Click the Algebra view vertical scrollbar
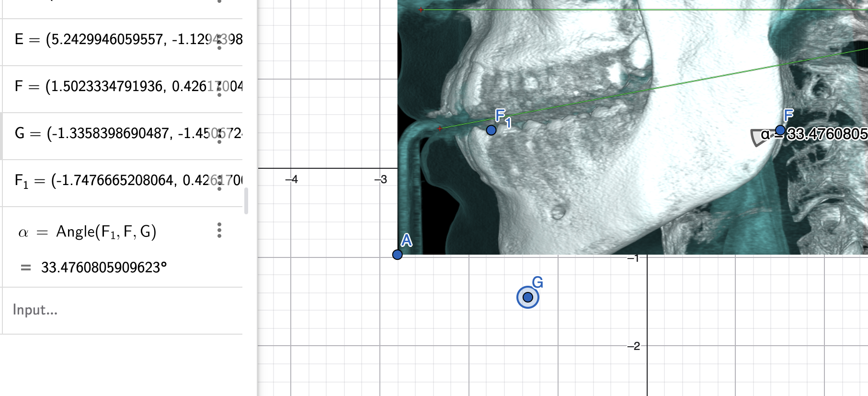The image size is (868, 396). coord(246,201)
